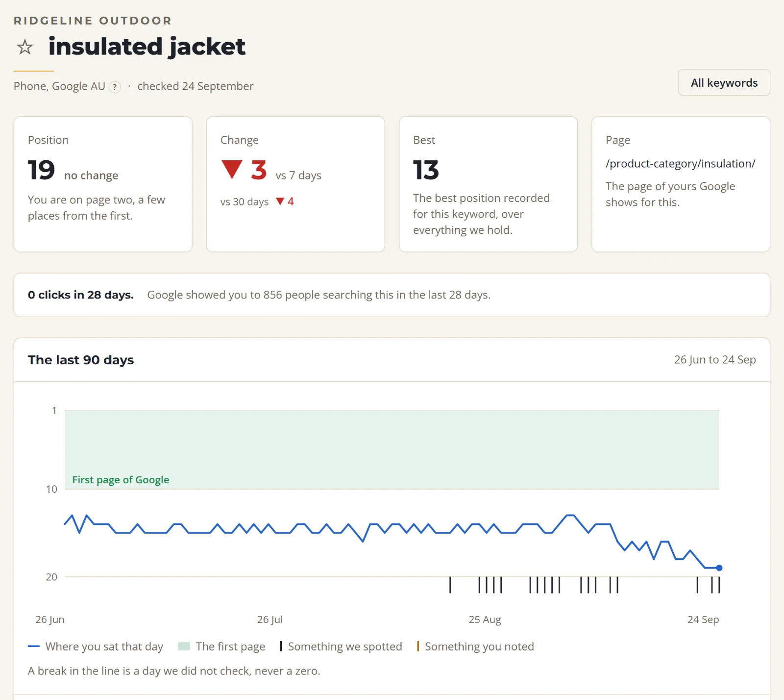The width and height of the screenshot is (784, 700).
Task: Click the orange Something you noted legend mark
Action: [x=418, y=647]
